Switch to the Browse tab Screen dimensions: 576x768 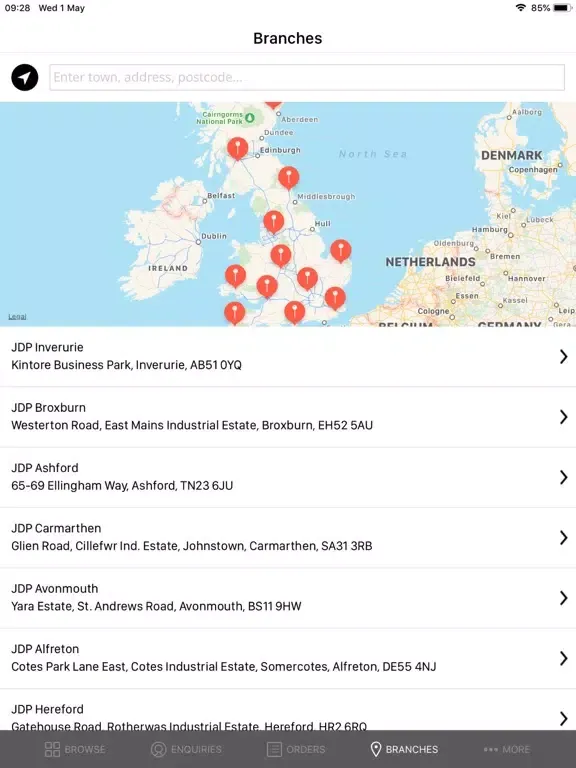[x=74, y=749]
